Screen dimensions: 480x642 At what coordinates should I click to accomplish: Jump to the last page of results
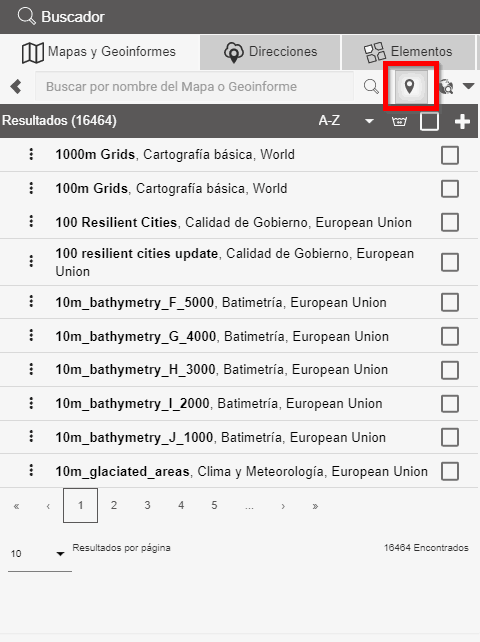pyautogui.click(x=315, y=506)
